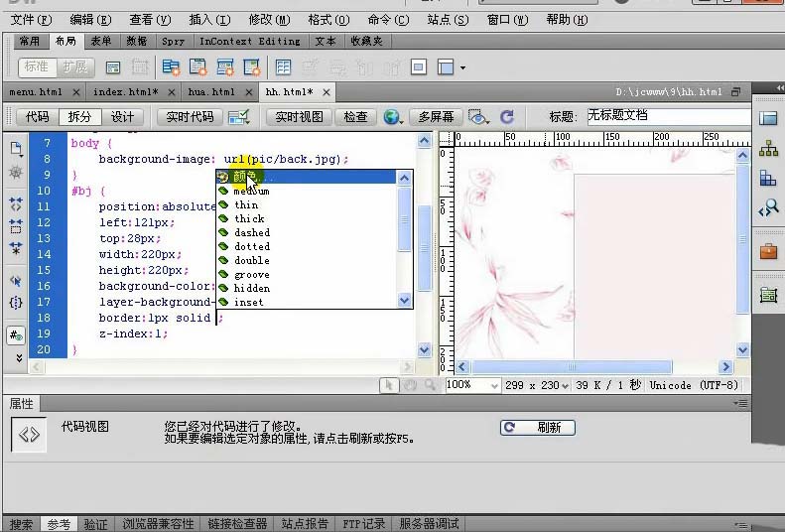The height and width of the screenshot is (532, 785).
Task: Click the Insert Table icon in layout toolbar
Action: click(284, 67)
